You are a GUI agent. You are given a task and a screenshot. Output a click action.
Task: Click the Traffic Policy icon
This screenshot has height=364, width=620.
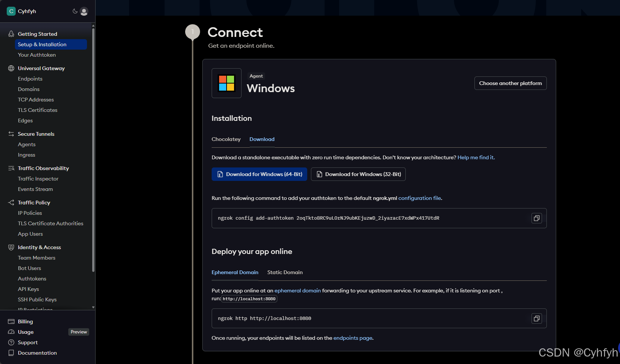(11, 203)
